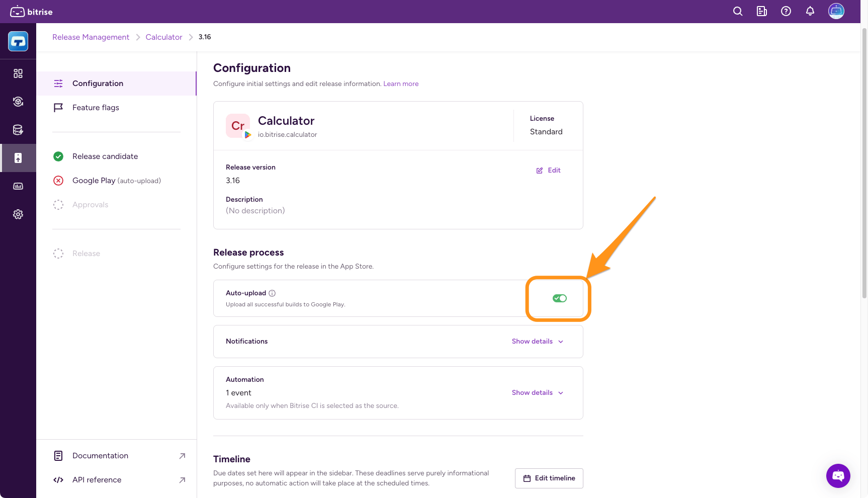Click the dashboard grid icon in left rail
Image resolution: width=868 pixels, height=498 pixels.
point(18,73)
